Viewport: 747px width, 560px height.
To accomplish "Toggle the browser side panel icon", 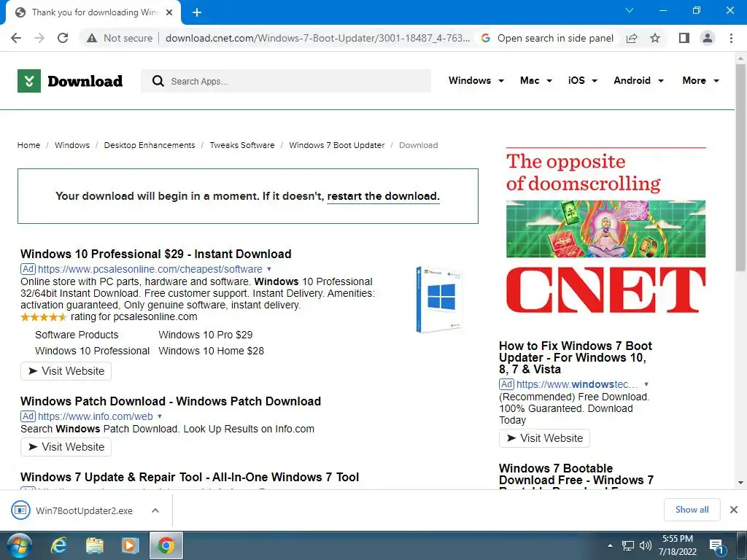I will click(684, 38).
